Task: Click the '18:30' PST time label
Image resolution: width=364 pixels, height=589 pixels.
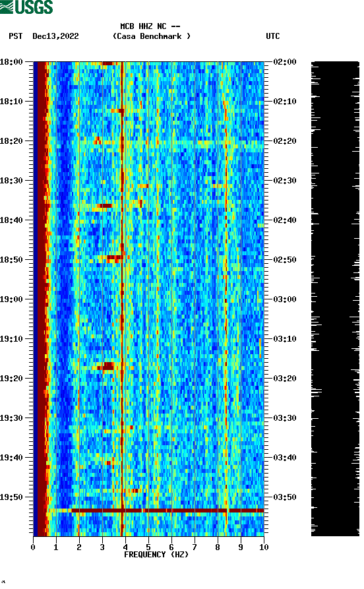Action: tap(11, 180)
